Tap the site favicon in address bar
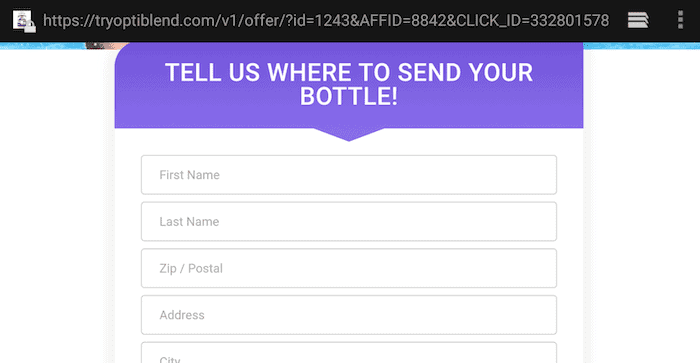This screenshot has height=363, width=700. pyautogui.click(x=22, y=20)
